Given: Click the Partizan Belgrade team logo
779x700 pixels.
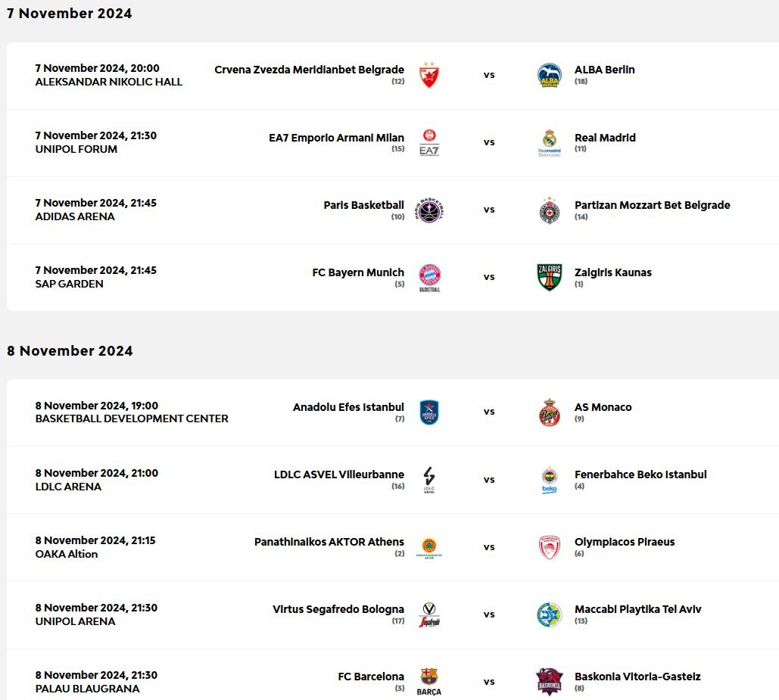Looking at the screenshot, I should point(550,210).
